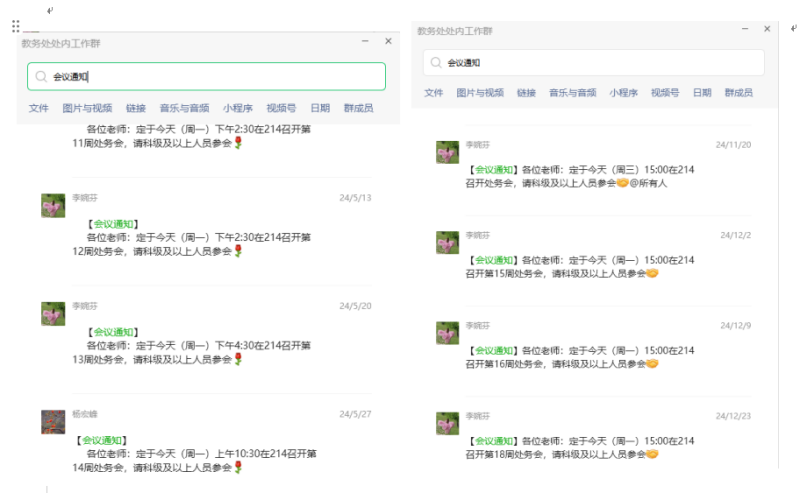Select the 日期 filter in left window
800x493 pixels.
320,108
